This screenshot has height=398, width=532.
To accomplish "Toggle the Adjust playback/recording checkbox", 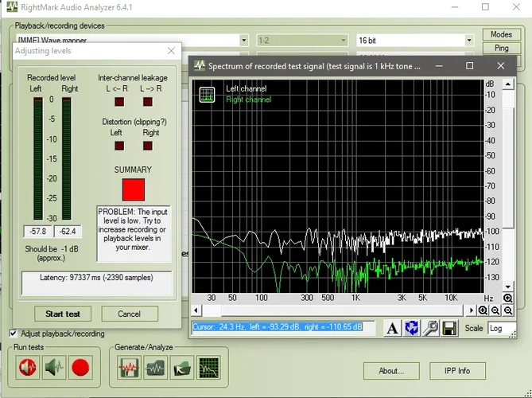I will point(14,333).
